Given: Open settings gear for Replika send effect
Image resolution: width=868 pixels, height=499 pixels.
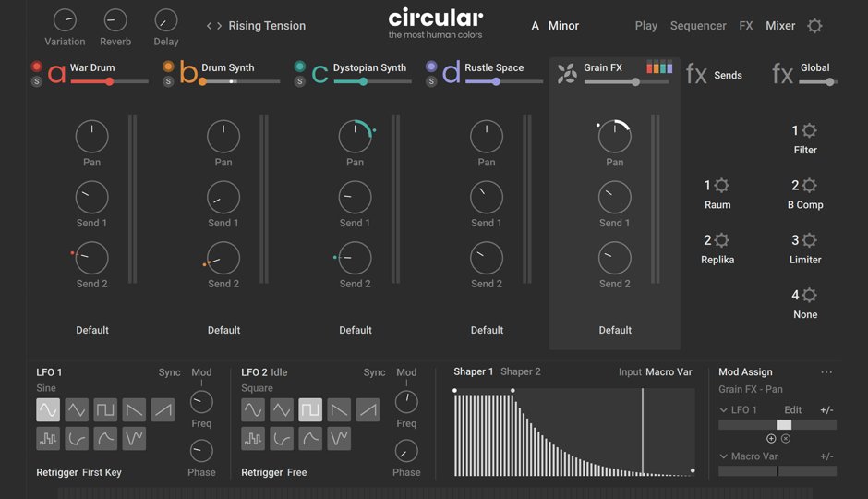Looking at the screenshot, I should 722,240.
